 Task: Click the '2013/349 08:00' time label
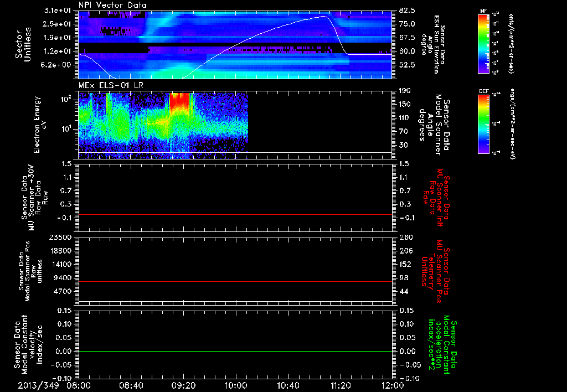click(54, 385)
